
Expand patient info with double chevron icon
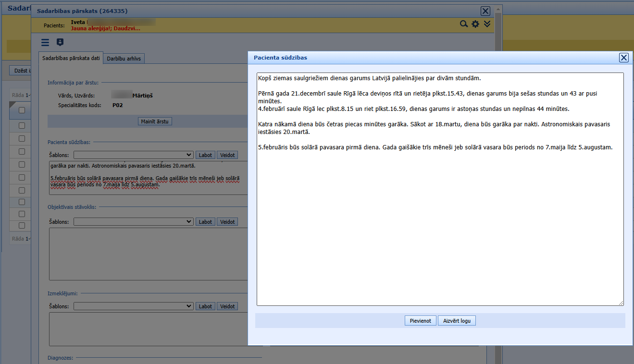(487, 24)
